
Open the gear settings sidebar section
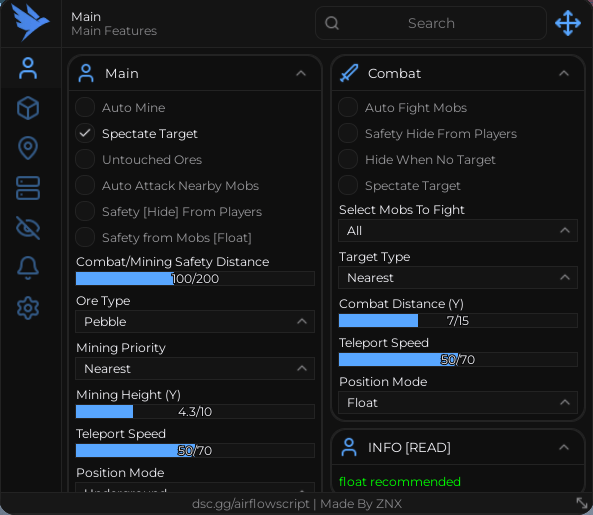(28, 308)
